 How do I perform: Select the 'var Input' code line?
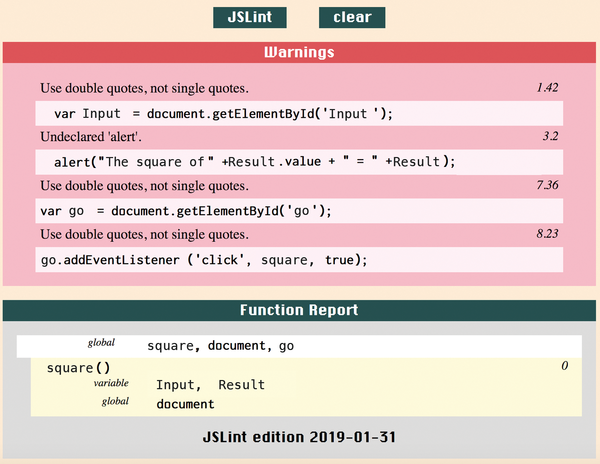[223, 113]
